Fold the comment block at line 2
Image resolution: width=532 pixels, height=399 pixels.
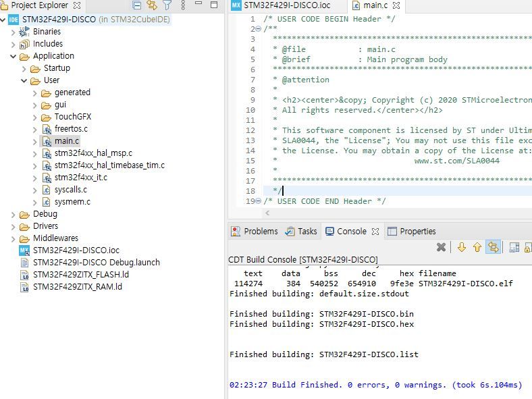[x=258, y=29]
